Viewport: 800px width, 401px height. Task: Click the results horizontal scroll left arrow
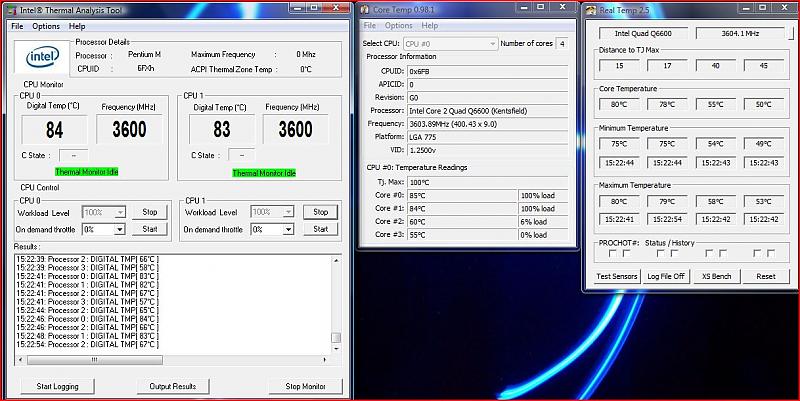coord(20,360)
